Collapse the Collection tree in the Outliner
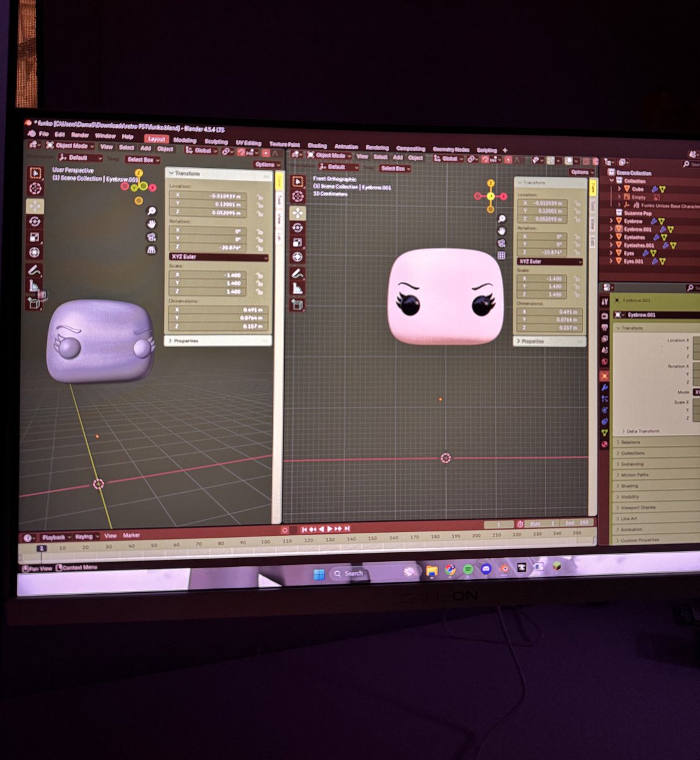This screenshot has width=700, height=760. point(611,180)
